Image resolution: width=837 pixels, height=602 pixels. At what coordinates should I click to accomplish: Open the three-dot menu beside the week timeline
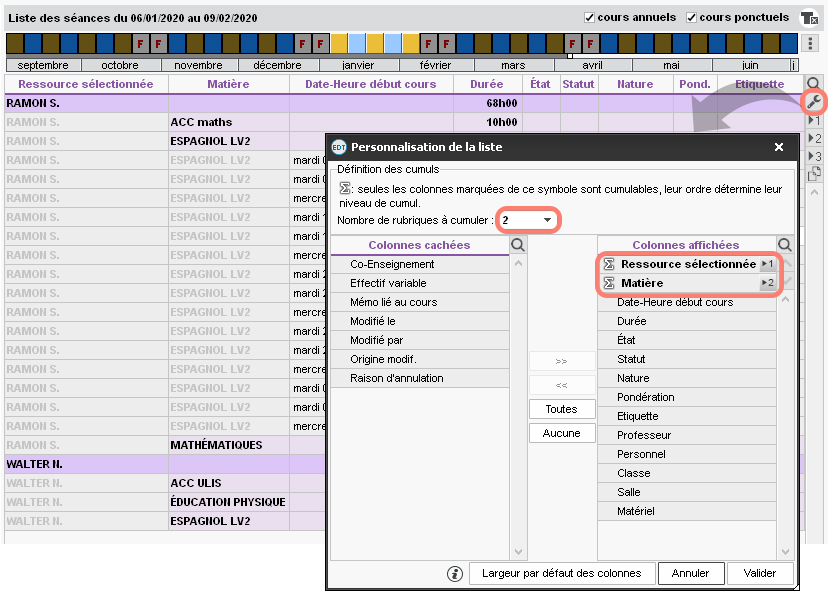[x=810, y=43]
